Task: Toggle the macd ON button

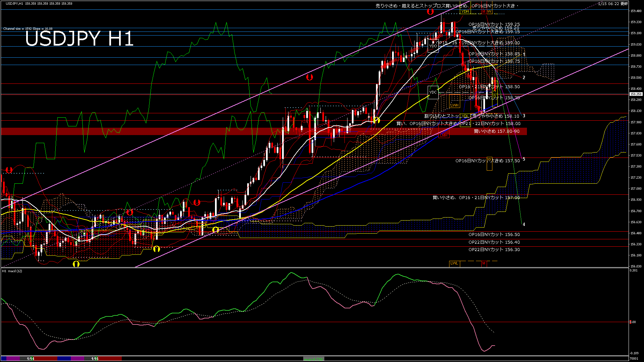Action: [x=314, y=359]
